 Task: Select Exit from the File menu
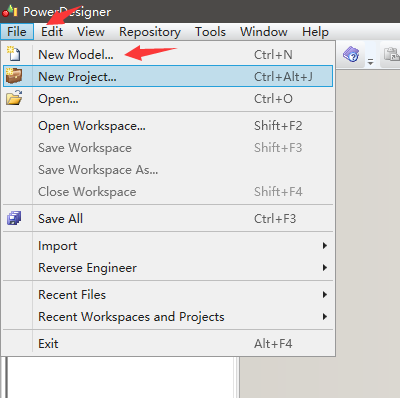coord(168,343)
